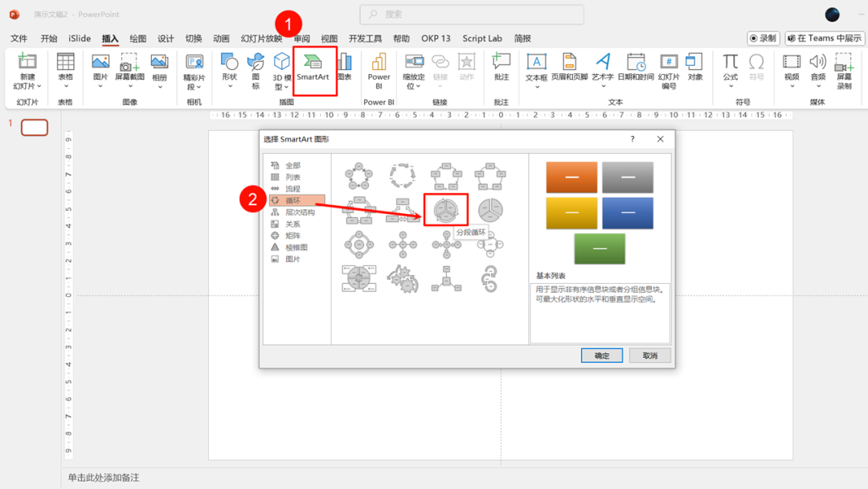Expand the 音频 dropdown arrow

[818, 86]
